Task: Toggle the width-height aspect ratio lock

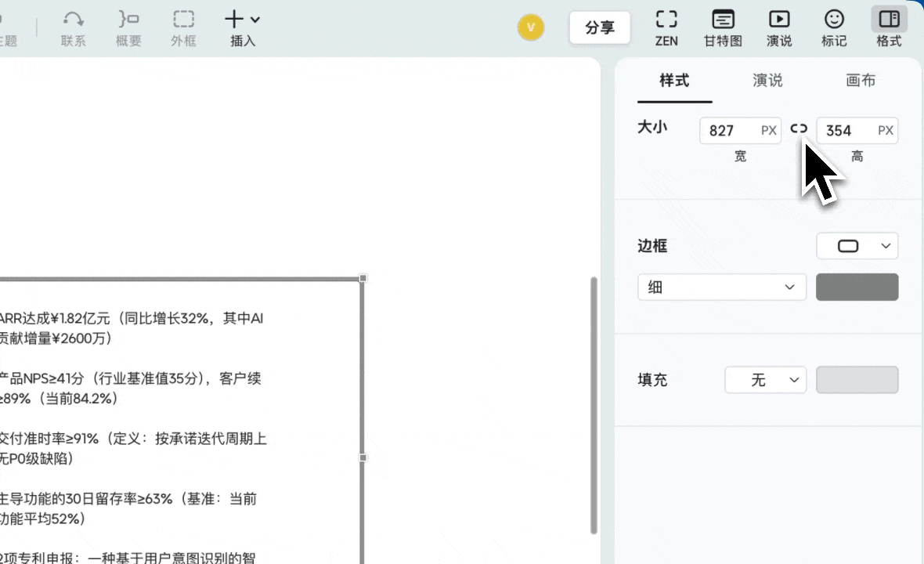Action: 799,128
